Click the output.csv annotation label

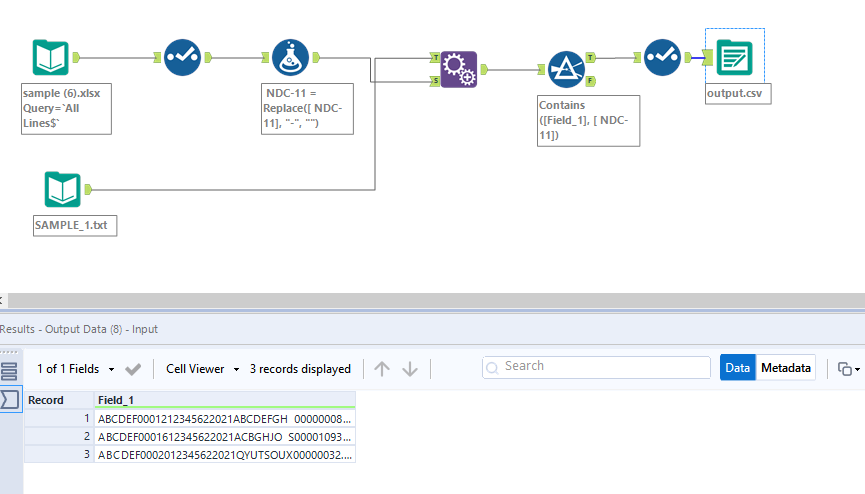(738, 94)
